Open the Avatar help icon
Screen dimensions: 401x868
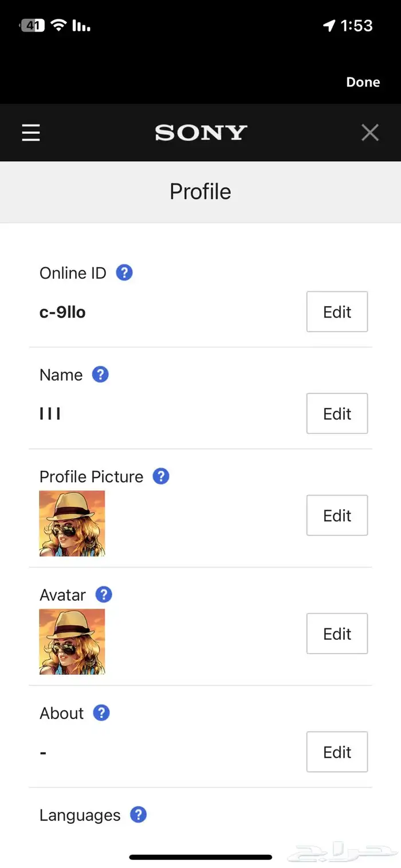click(x=104, y=595)
